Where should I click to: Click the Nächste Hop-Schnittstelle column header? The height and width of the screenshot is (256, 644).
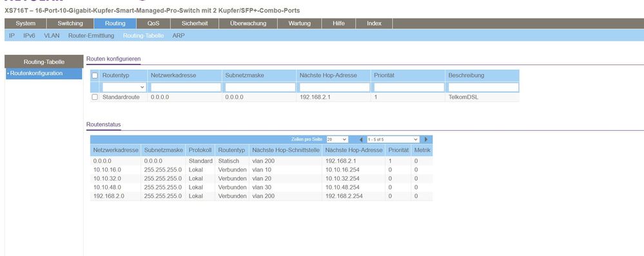pos(286,150)
